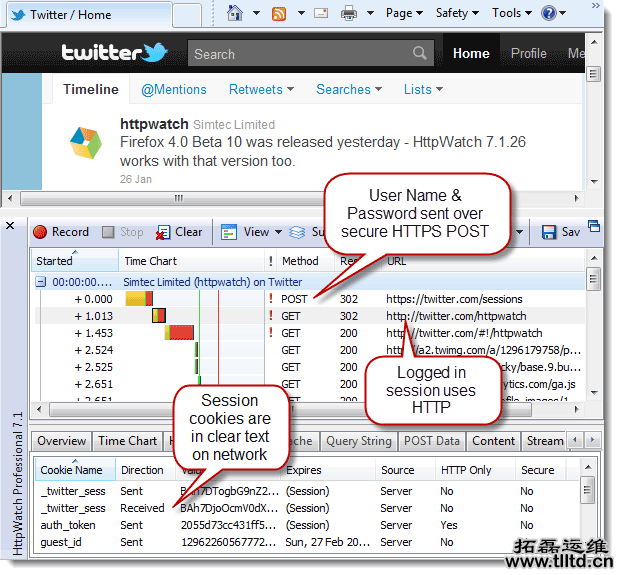Image resolution: width=619 pixels, height=575 pixels.
Task: Switch to the POST Data tab
Action: (432, 441)
